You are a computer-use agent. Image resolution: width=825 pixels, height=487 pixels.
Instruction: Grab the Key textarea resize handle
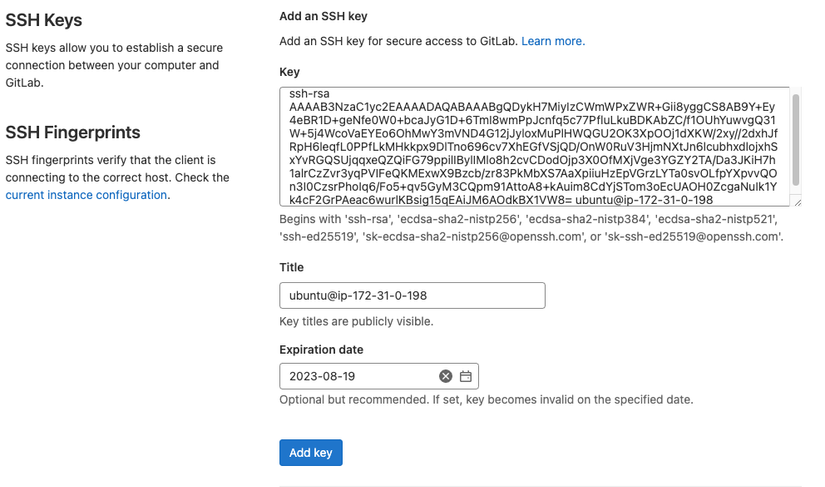797,202
